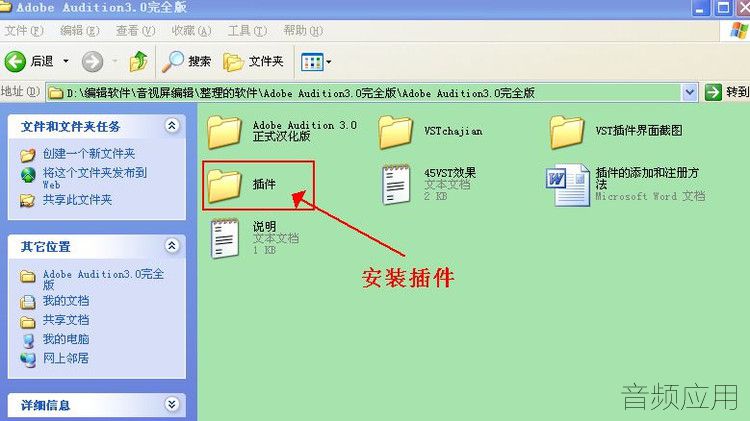Minimize the Explorer window
Screen dimensions: 750x421
tap(701, 8)
